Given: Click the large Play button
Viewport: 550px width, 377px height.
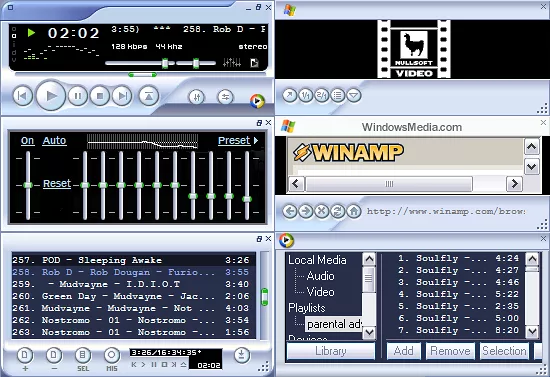Looking at the screenshot, I should point(51,95).
